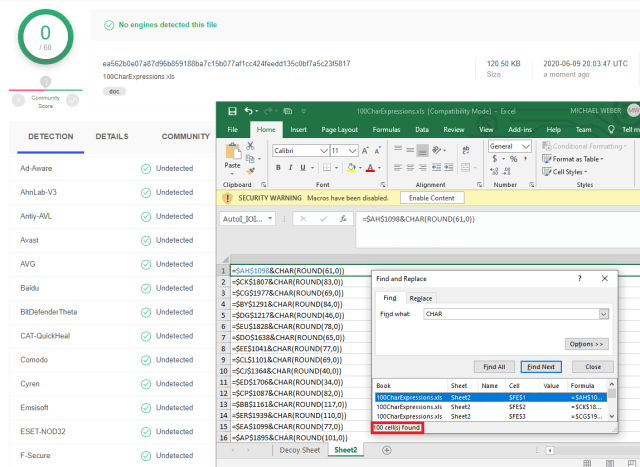Open the underline style dropdown arrow
Viewport: 640px width, 467px height.
tap(312, 168)
